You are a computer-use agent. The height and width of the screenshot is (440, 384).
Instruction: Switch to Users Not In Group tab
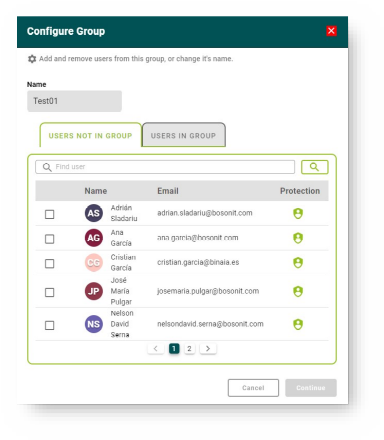[90, 135]
